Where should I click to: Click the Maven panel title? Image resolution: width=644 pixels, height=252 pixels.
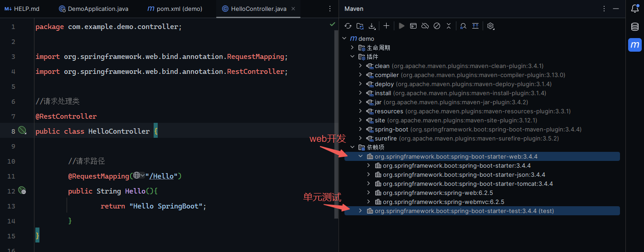coord(354,9)
